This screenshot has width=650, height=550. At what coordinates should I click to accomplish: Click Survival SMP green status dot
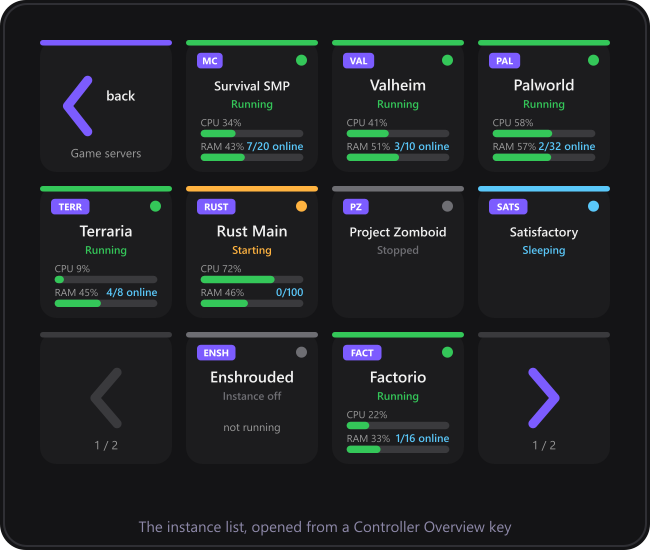click(x=301, y=61)
